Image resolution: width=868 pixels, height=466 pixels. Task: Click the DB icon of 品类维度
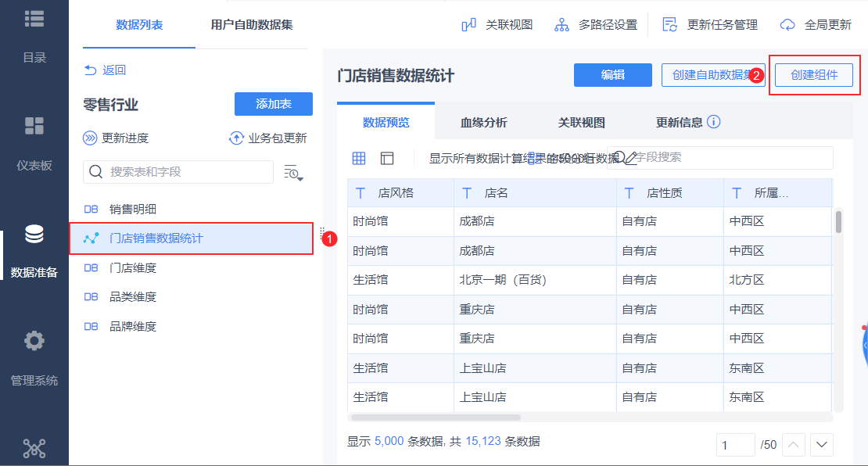click(91, 297)
